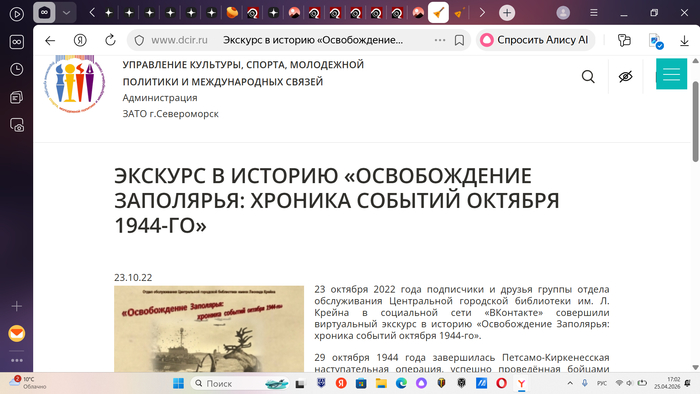
Task: Open browsing history clock in the sidebar
Action: pos(17,70)
